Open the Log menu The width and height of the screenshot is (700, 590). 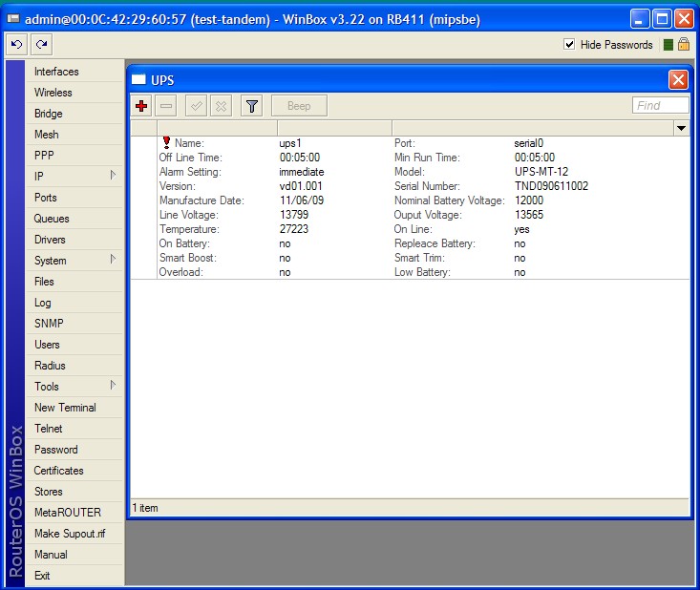[74, 302]
